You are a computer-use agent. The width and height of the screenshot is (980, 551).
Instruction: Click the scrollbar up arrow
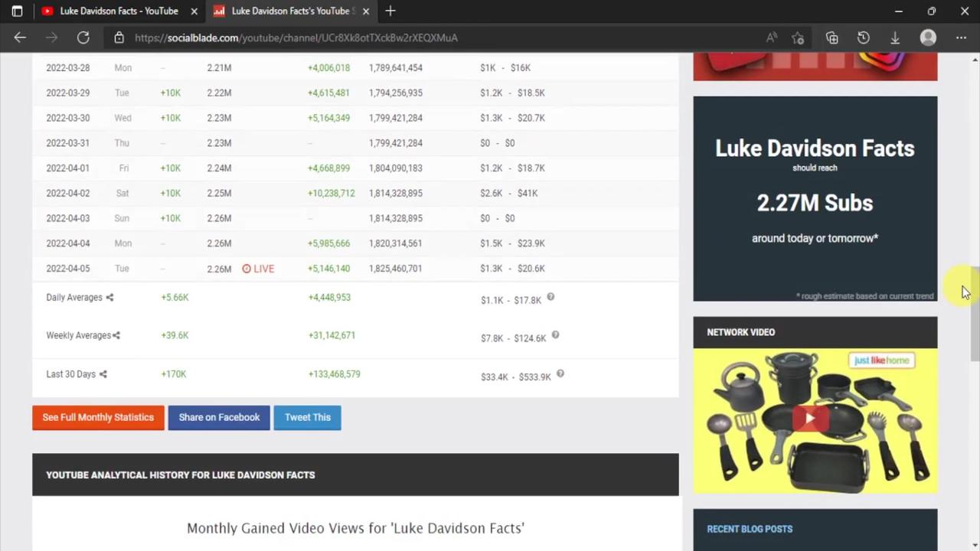pyautogui.click(x=975, y=60)
